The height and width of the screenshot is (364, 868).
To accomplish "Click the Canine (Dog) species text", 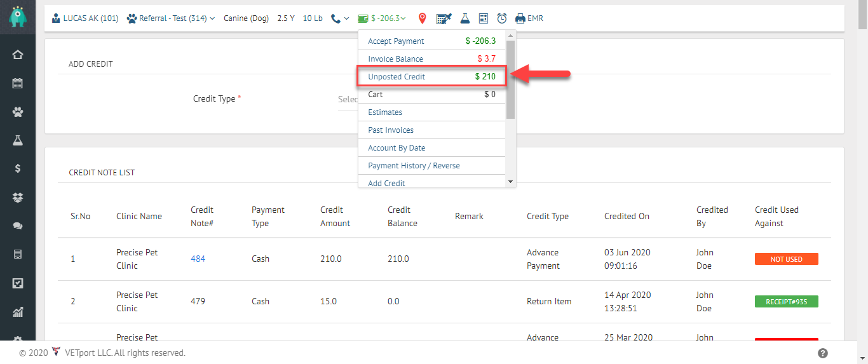I will (x=246, y=18).
